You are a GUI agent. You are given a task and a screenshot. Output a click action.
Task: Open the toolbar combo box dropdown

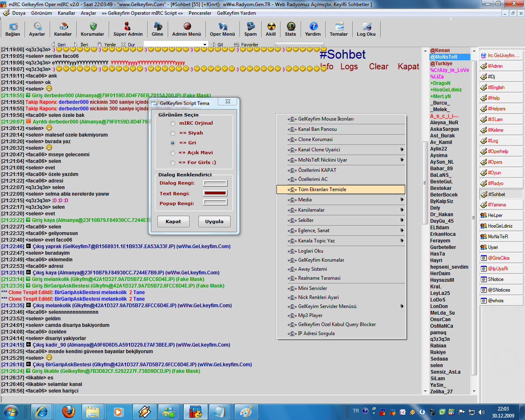pyautogui.click(x=205, y=44)
